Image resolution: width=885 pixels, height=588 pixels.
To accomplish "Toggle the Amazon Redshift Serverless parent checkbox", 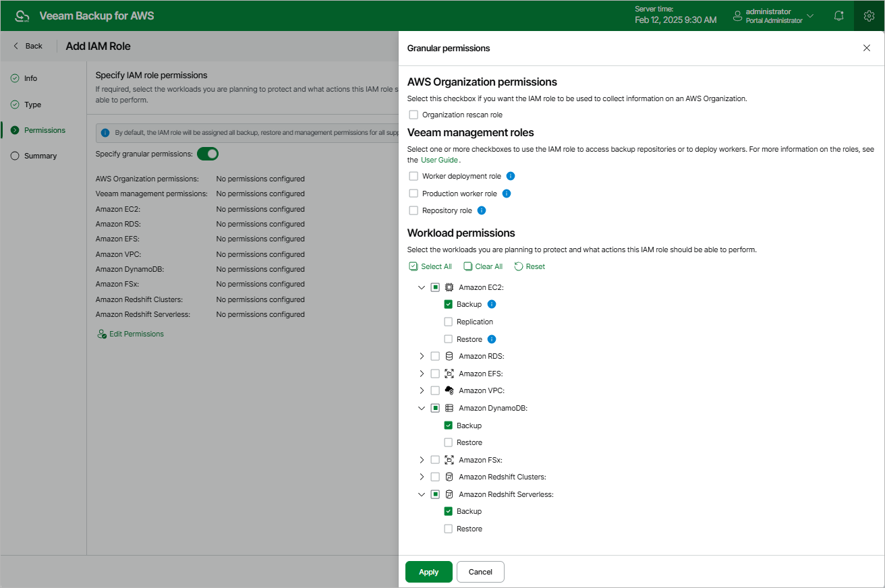I will (435, 494).
